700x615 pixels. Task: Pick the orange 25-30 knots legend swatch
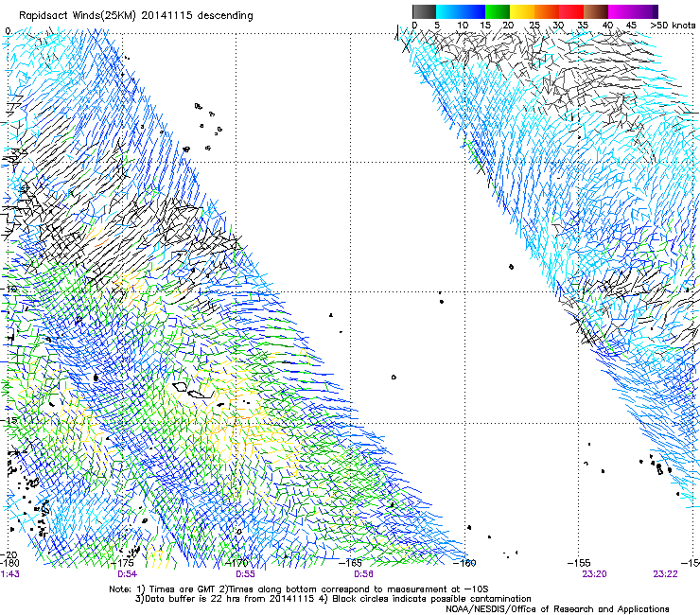(x=547, y=11)
